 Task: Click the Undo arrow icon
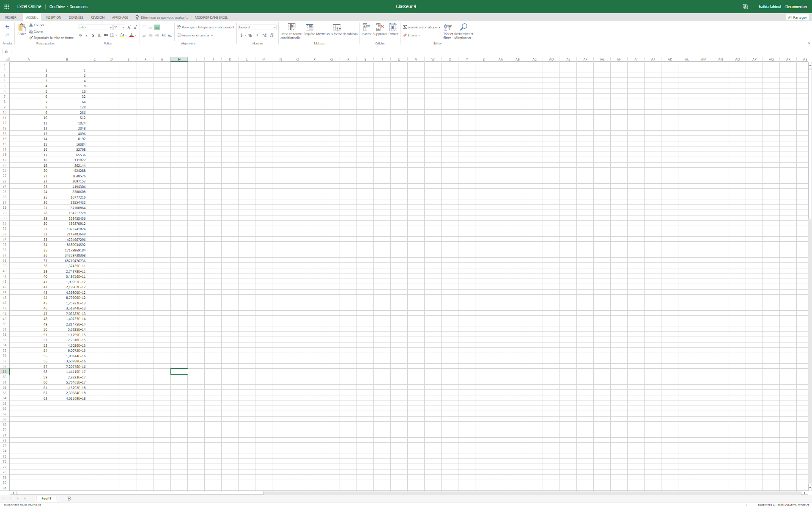click(x=7, y=27)
